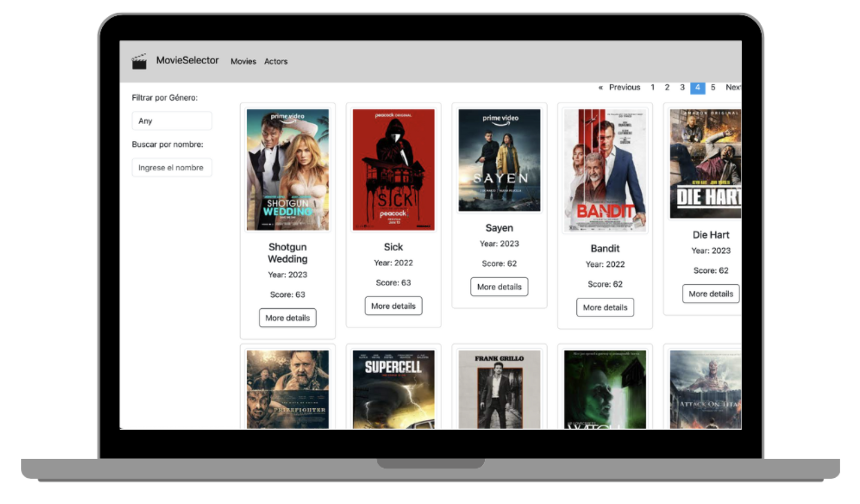Click the 'Die Hart' title text
This screenshot has height=504, width=860.
tap(711, 235)
